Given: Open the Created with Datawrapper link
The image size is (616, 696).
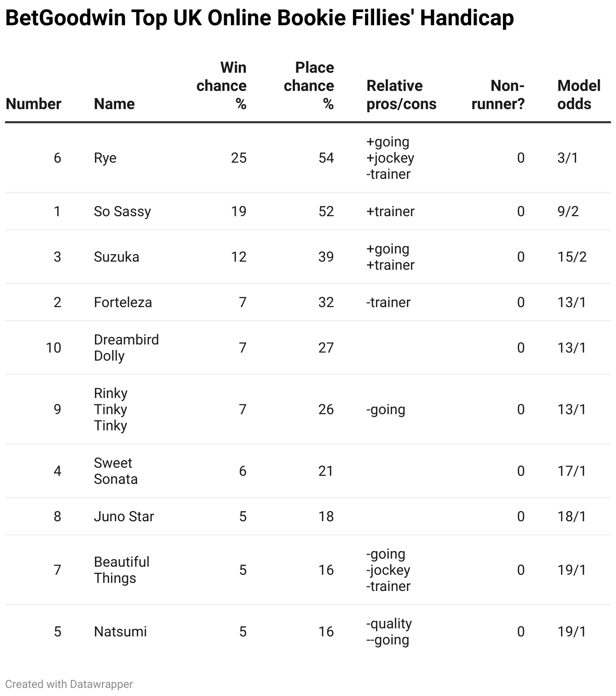Looking at the screenshot, I should click(x=69, y=684).
